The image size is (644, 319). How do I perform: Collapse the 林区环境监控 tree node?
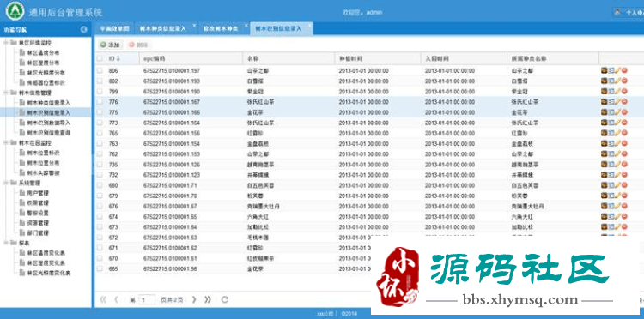(x=6, y=43)
